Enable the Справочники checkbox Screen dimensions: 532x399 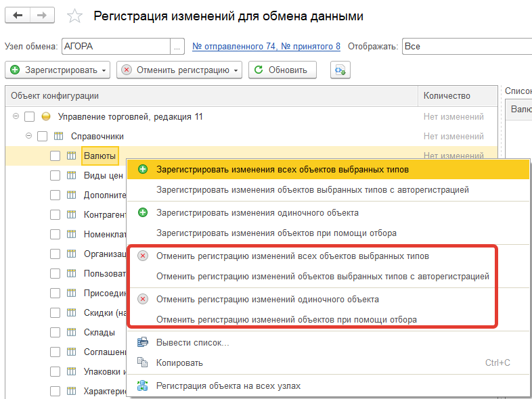point(42,137)
